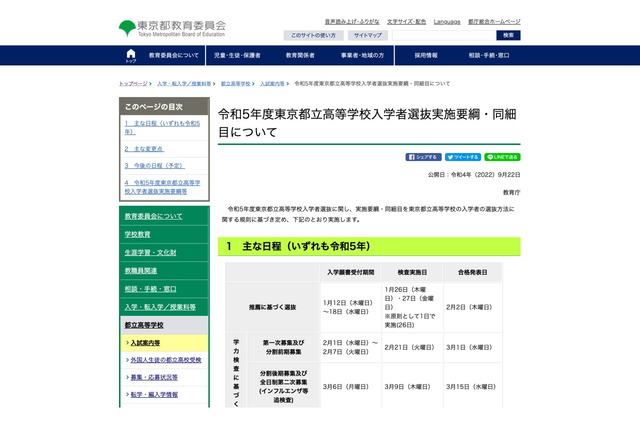Click the 推薦に基づく選抜 row label
The height and width of the screenshot is (426, 640).
coord(273,307)
